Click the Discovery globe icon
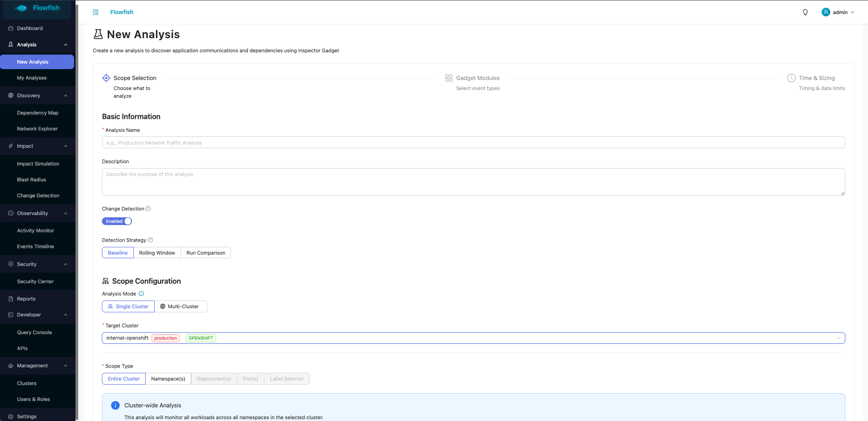The image size is (868, 421). [x=11, y=95]
